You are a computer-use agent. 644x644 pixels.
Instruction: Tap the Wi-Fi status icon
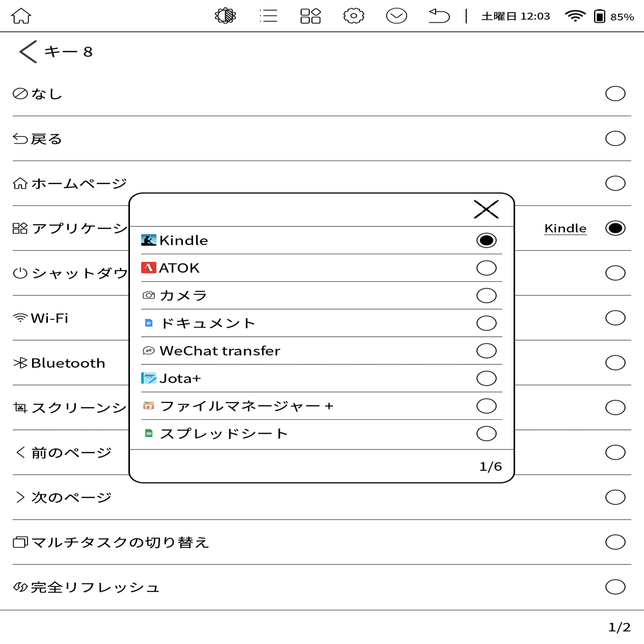coord(575,16)
